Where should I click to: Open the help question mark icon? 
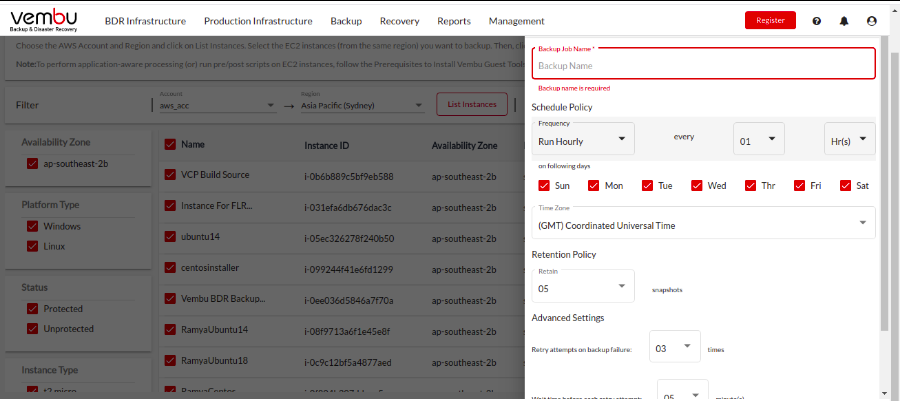click(816, 21)
